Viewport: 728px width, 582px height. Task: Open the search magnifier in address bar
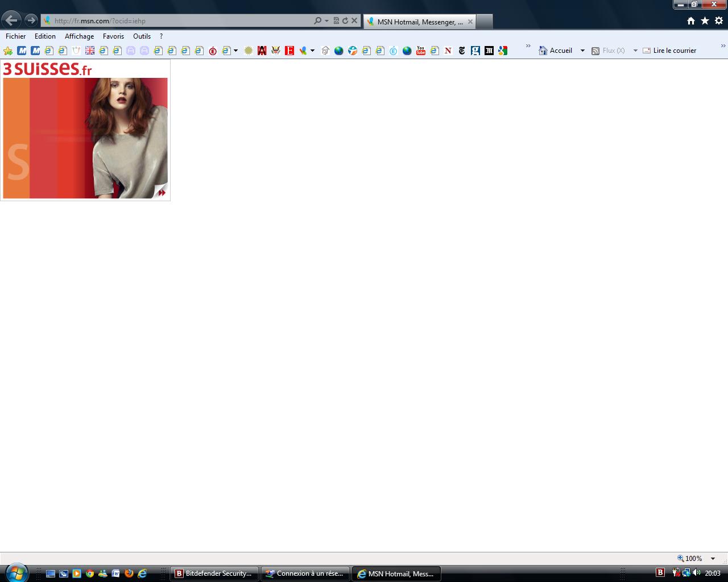click(317, 20)
